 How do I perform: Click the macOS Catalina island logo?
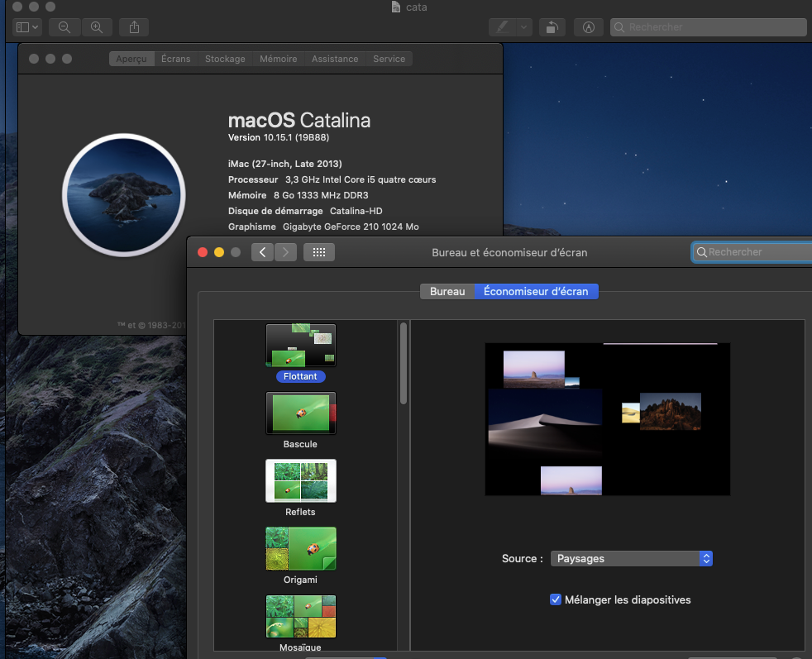click(x=124, y=195)
